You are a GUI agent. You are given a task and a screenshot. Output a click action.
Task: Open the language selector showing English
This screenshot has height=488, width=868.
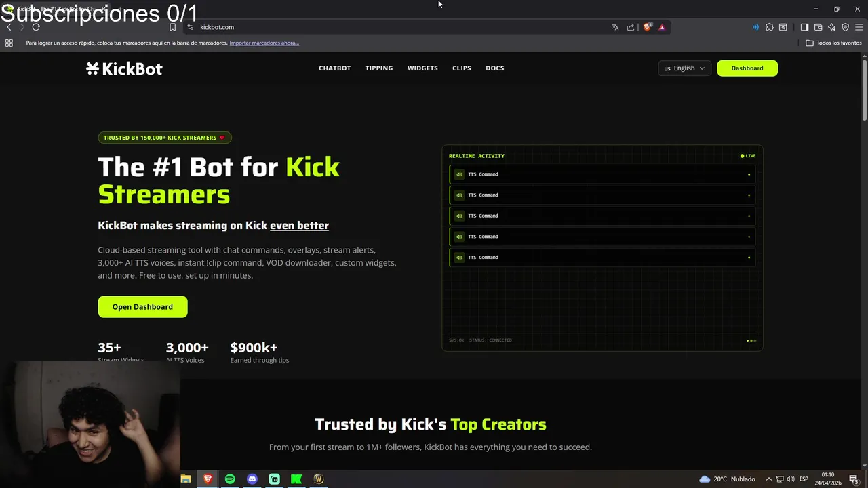pyautogui.click(x=684, y=68)
